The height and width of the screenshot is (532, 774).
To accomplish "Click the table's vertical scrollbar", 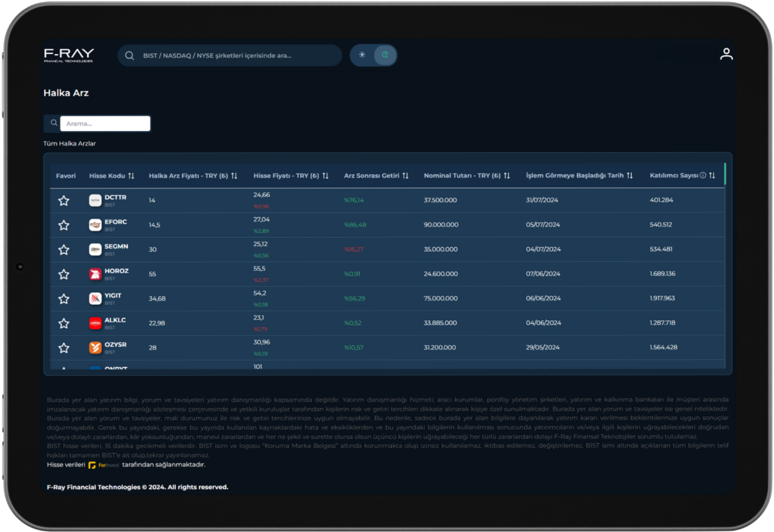I will point(725,174).
